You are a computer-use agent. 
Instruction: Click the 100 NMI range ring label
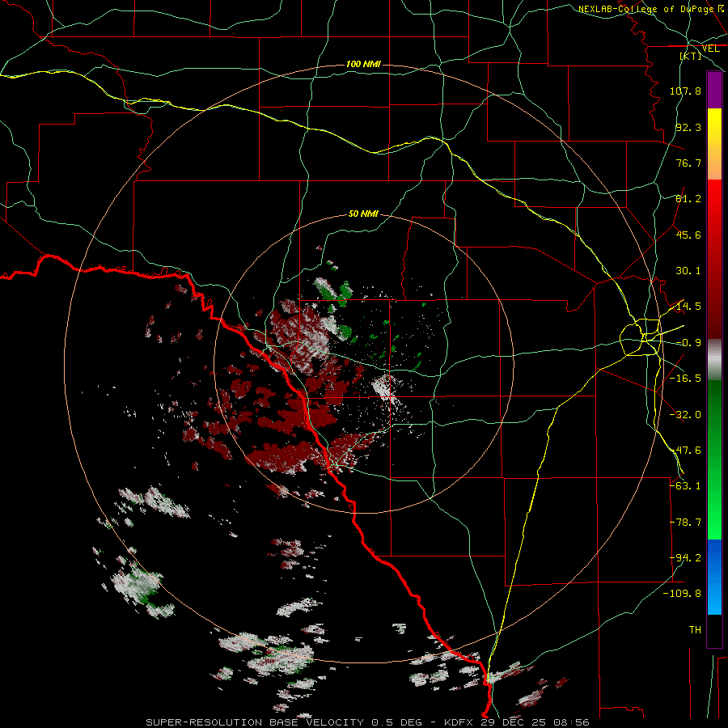click(363, 64)
